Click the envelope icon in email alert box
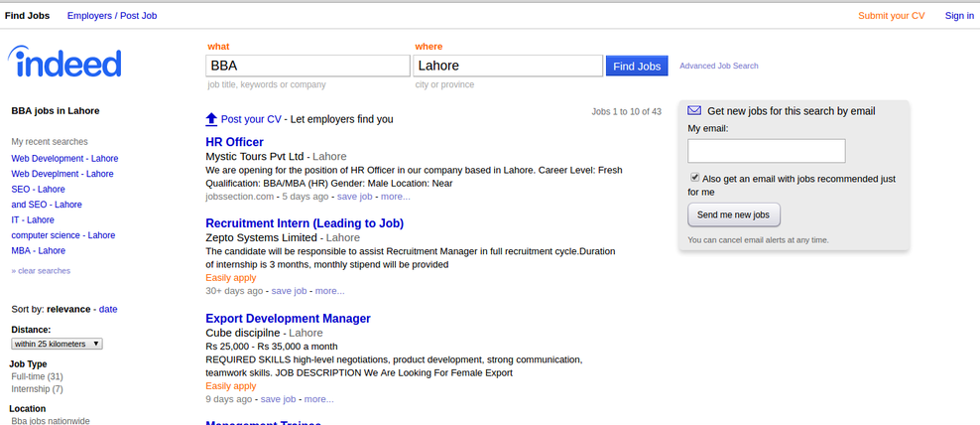The image size is (980, 425). [694, 111]
